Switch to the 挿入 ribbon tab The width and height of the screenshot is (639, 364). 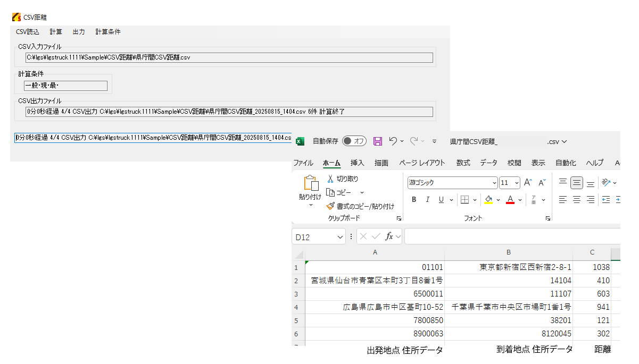(358, 163)
